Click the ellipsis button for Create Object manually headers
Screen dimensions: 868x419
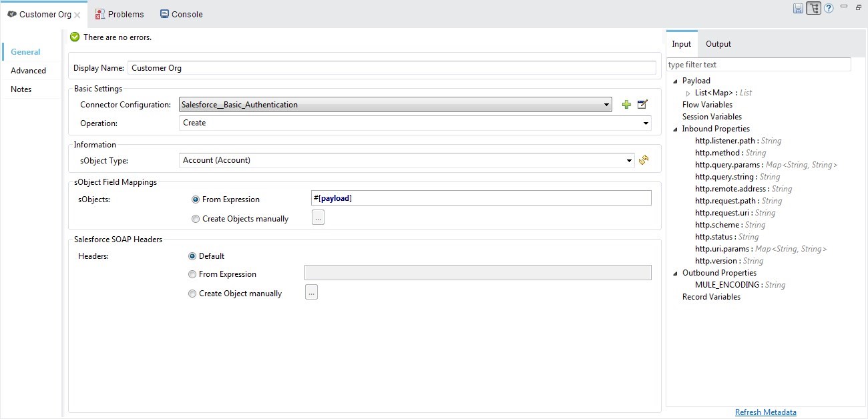311,292
